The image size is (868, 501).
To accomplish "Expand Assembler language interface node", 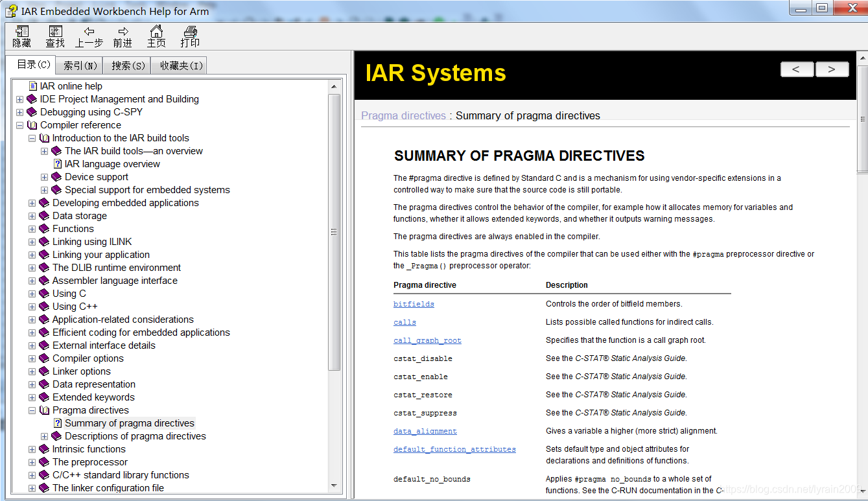I will click(32, 281).
